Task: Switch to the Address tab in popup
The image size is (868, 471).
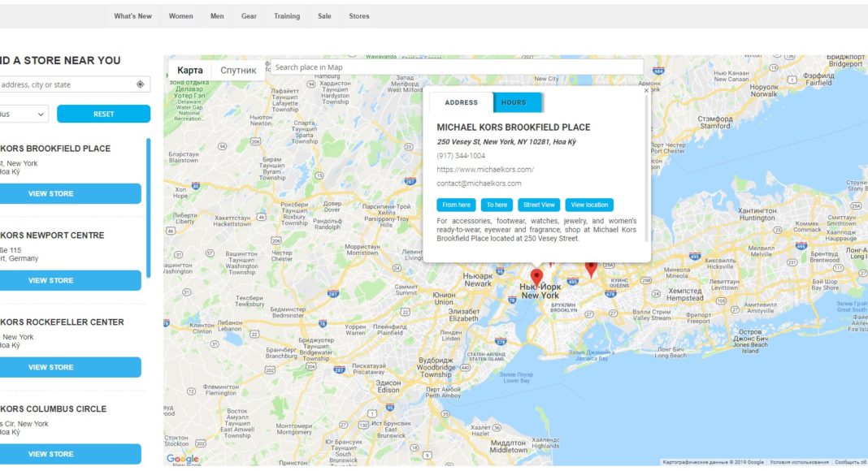Action: [461, 102]
